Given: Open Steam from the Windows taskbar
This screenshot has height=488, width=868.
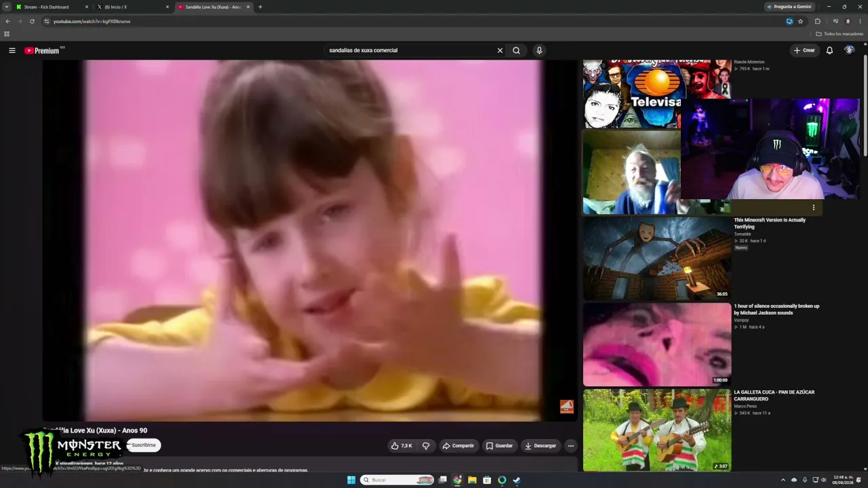Looking at the screenshot, I should point(516,480).
